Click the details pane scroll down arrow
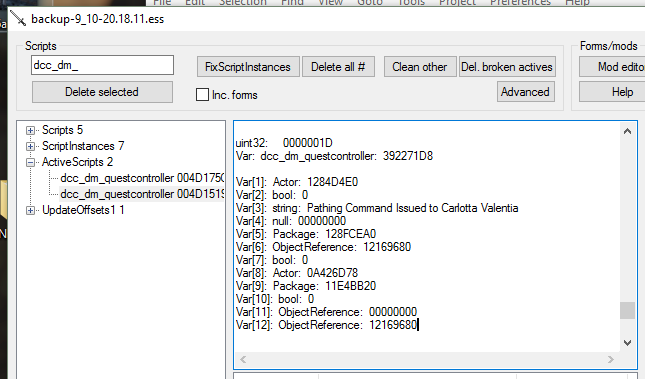 point(627,342)
